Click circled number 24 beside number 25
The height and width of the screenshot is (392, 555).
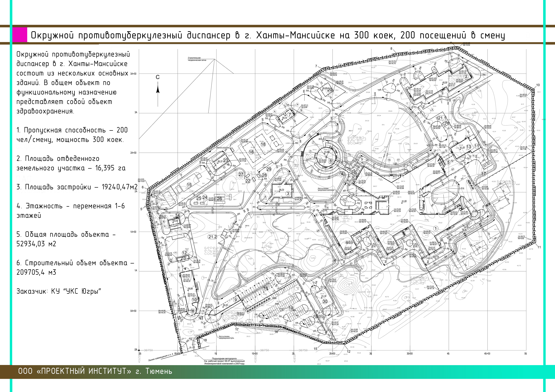205,198
